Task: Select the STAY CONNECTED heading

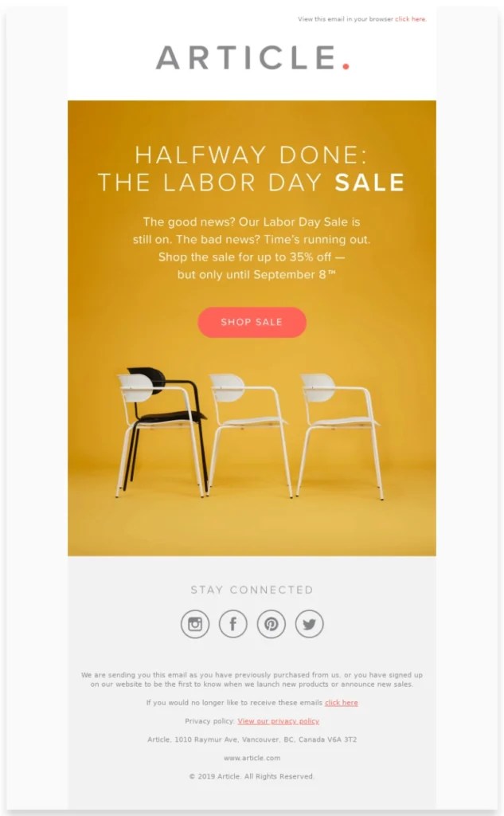Action: [x=252, y=590]
